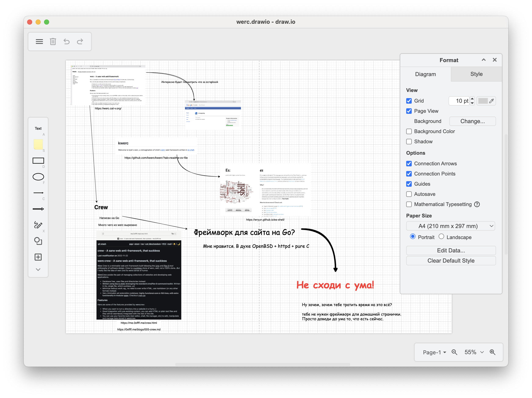Image resolution: width=532 pixels, height=398 pixels.
Task: Click the trash delete icon
Action: click(x=53, y=42)
